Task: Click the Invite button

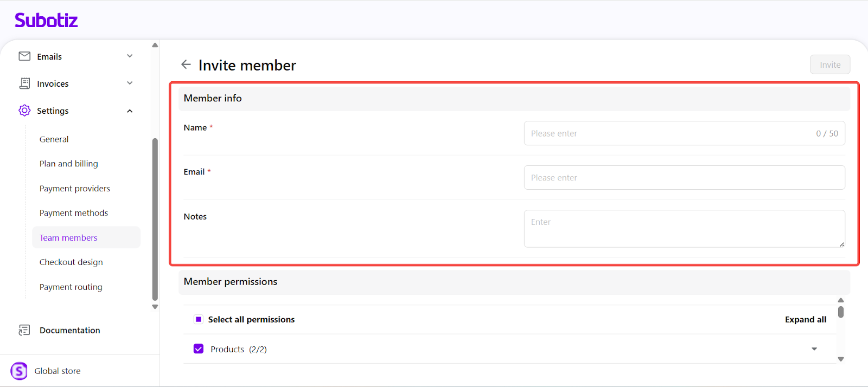Action: point(830,64)
